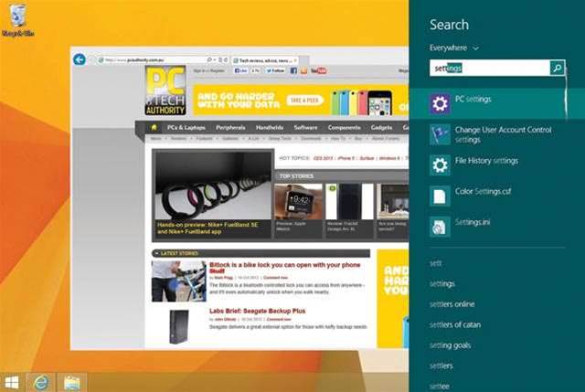
Task: Choose the 'setting goals' suggestion
Action: 450,345
